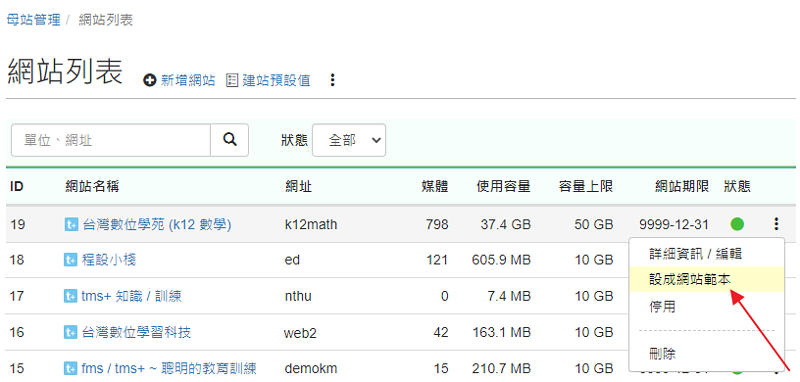Click the site icon beside 程設小棧
800x382 pixels.
tap(70, 260)
